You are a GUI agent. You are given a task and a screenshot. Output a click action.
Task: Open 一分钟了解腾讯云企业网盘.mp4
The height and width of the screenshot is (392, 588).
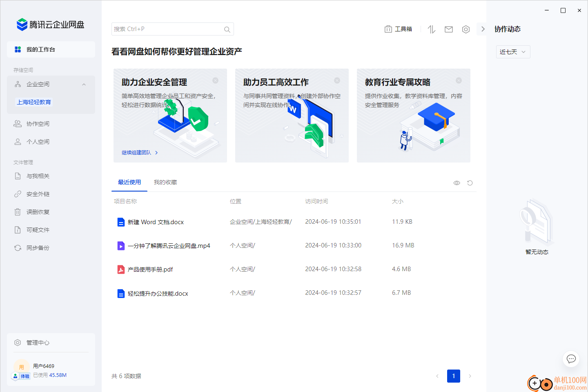click(169, 246)
